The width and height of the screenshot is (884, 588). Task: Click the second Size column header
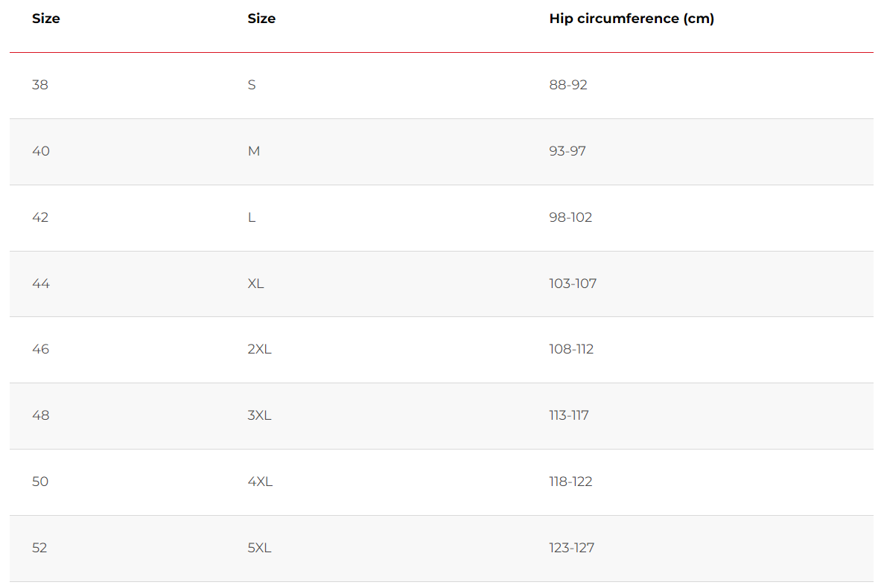261,19
